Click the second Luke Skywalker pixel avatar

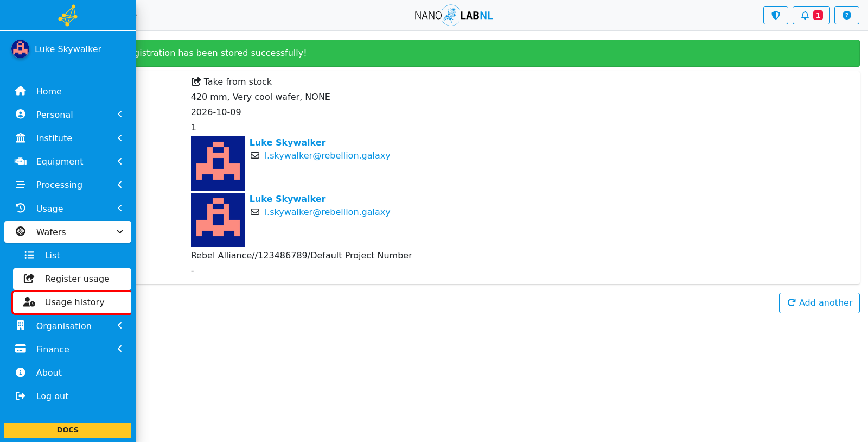coord(218,220)
